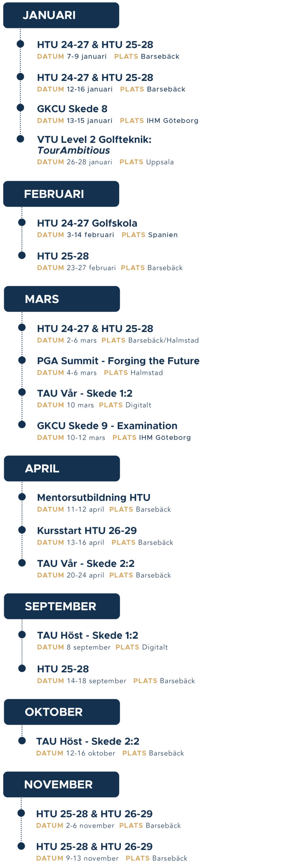
Task: Open the MARS month section header
Action: (x=62, y=299)
